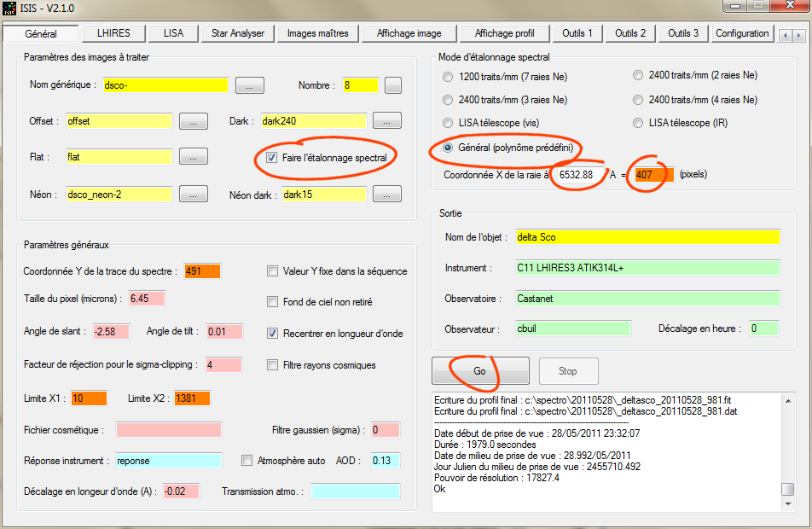The width and height of the screenshot is (812, 529).
Task: Enable Filtre rayons cosmiques checkbox
Action: click(x=273, y=365)
